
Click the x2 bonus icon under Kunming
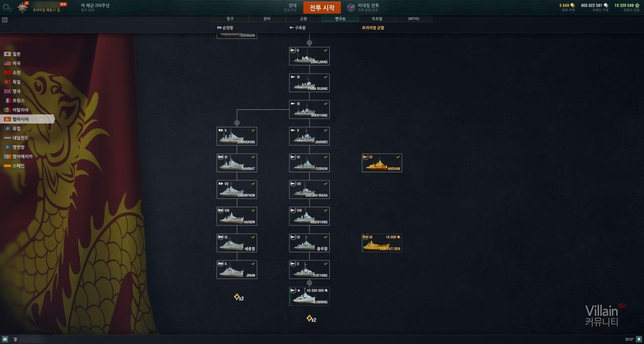(311, 319)
